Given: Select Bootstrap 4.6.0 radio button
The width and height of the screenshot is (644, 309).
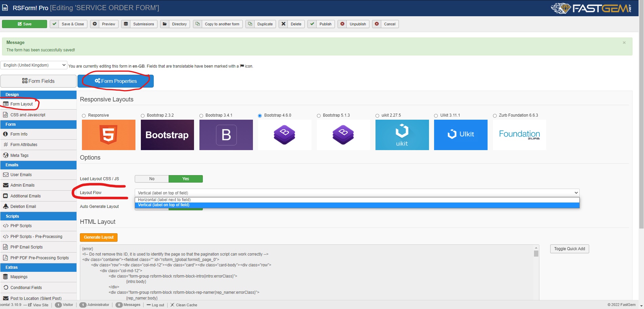Looking at the screenshot, I should pyautogui.click(x=260, y=116).
